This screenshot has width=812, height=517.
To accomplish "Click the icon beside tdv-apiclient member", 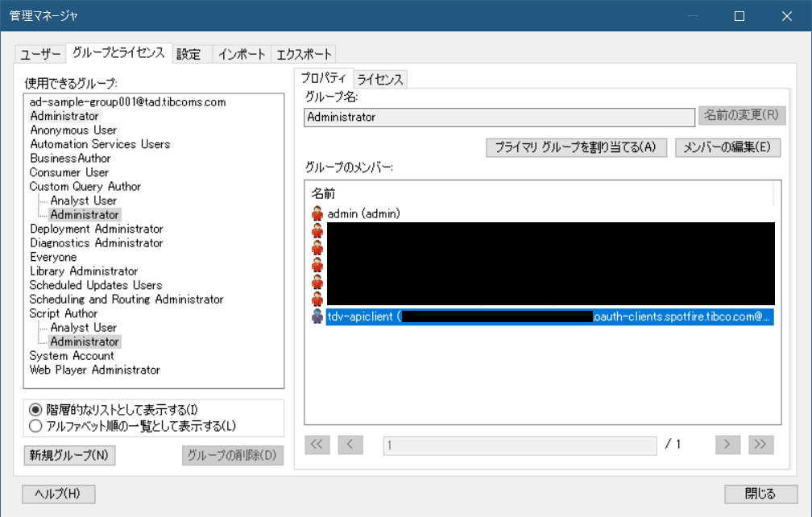I will point(317,316).
